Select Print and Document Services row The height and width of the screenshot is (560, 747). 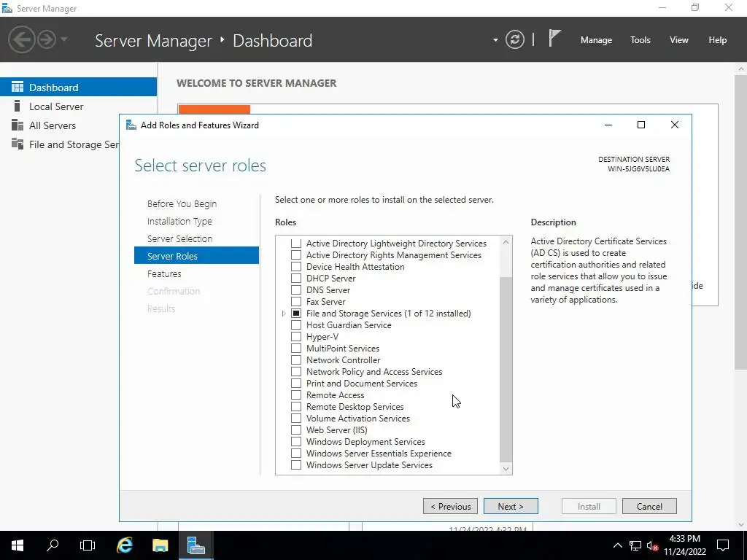[362, 384]
